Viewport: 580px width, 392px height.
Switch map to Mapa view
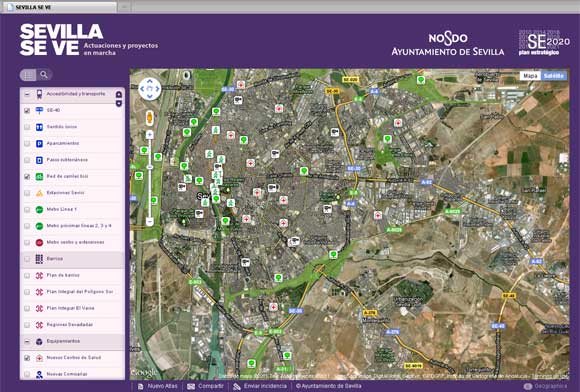click(530, 76)
